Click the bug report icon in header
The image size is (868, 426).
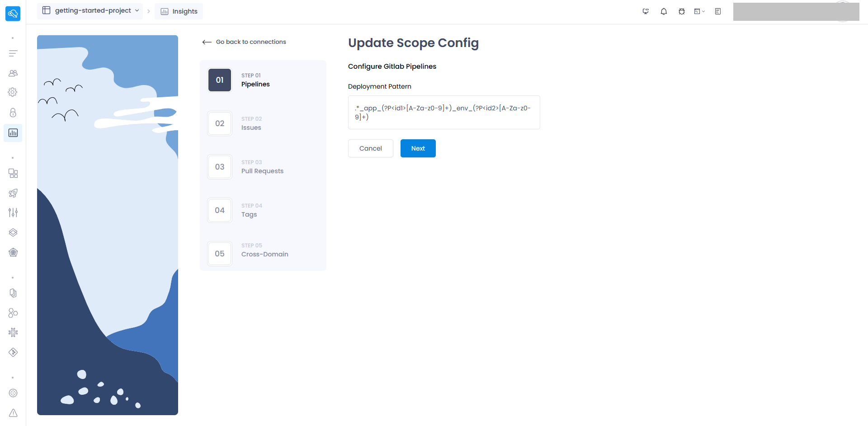[x=682, y=11]
